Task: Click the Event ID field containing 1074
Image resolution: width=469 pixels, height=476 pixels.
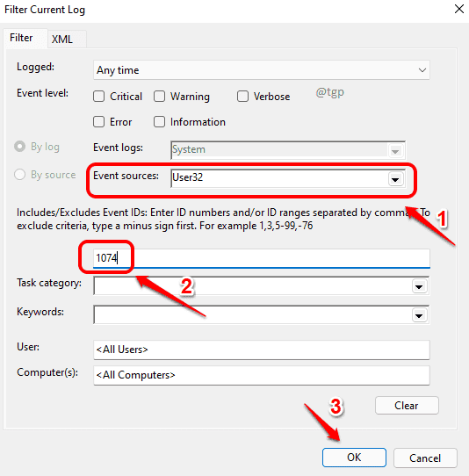Action: point(262,258)
